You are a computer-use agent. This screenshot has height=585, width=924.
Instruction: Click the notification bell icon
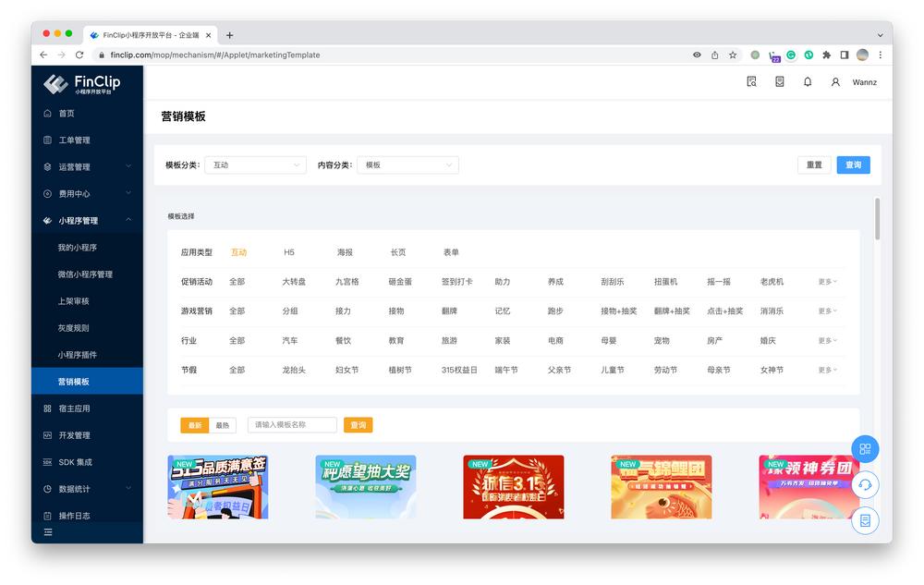807,82
